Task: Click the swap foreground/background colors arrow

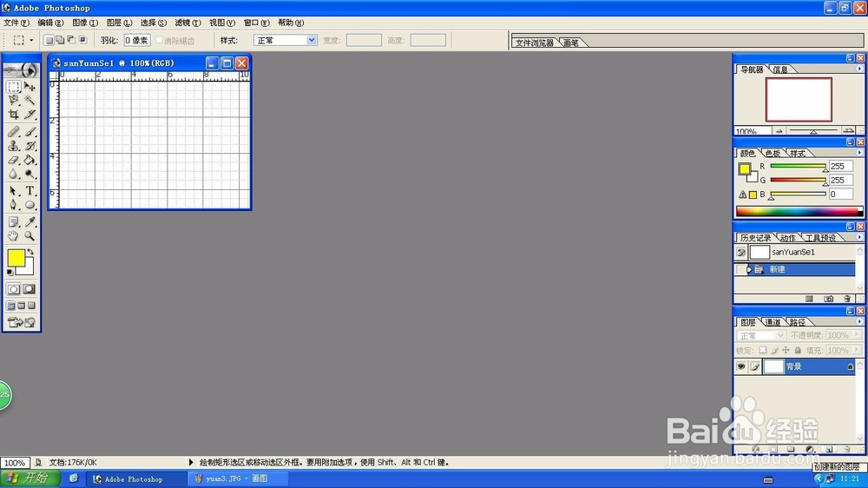Action: pyautogui.click(x=30, y=252)
